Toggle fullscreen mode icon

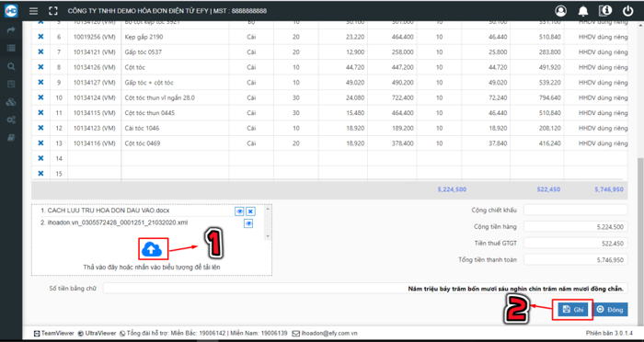[x=53, y=11]
